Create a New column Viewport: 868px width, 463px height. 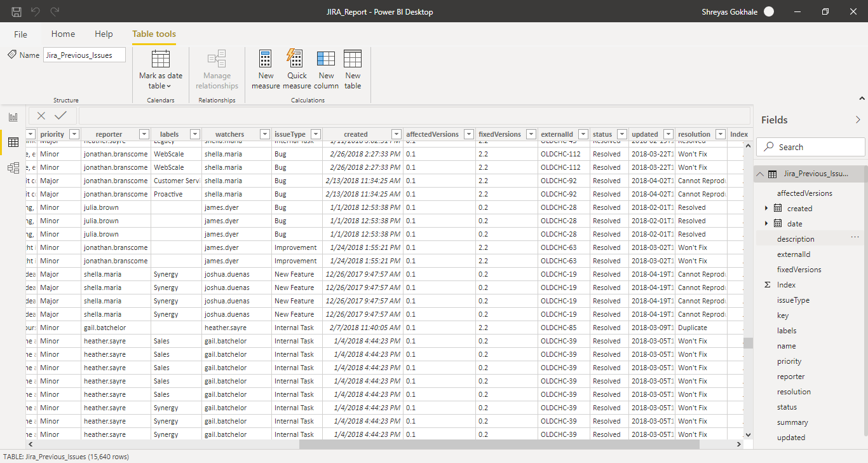click(325, 67)
